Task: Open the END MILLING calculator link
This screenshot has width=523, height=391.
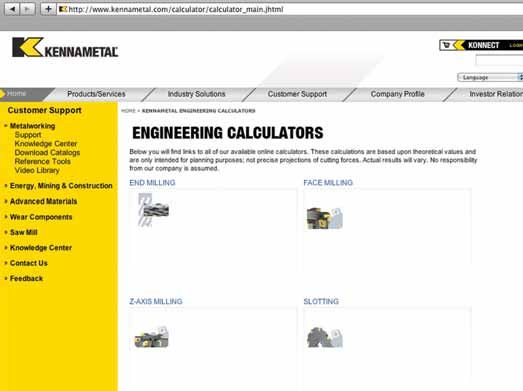Action: click(152, 183)
